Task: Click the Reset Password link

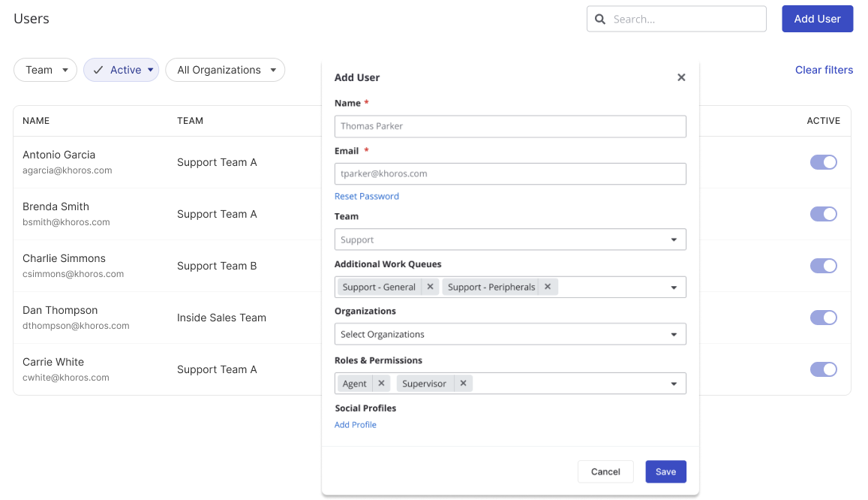Action: (x=367, y=197)
